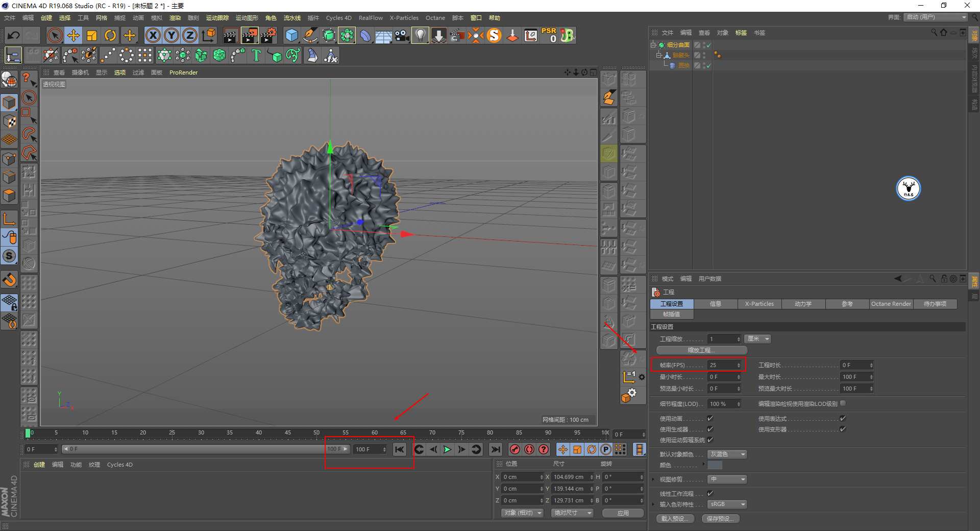Select the Spline Pen tool icon
Image resolution: width=980 pixels, height=531 pixels.
[310, 35]
